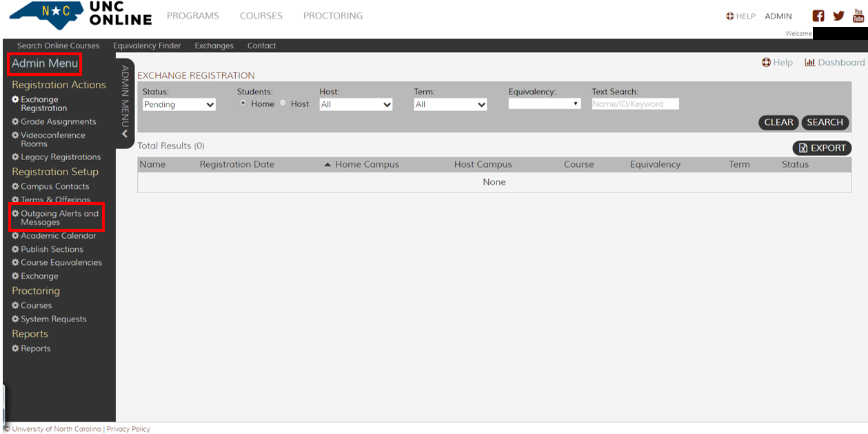The image size is (868, 434).
Task: Open the Twitter bird icon
Action: click(x=838, y=16)
